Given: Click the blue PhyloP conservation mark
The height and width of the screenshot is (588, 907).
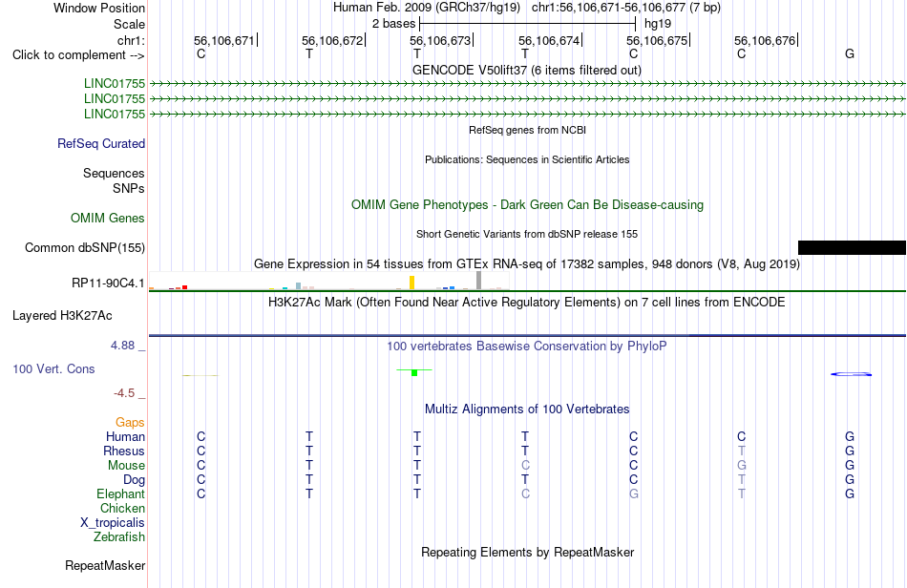Looking at the screenshot, I should click(x=851, y=374).
